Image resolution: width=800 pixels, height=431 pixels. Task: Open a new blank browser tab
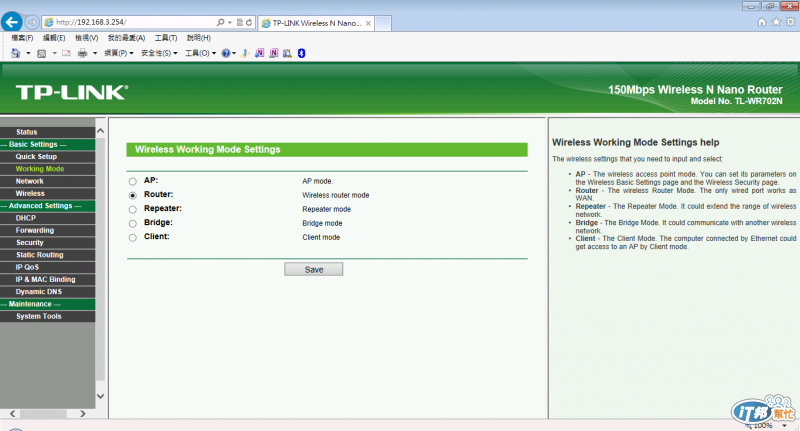383,23
